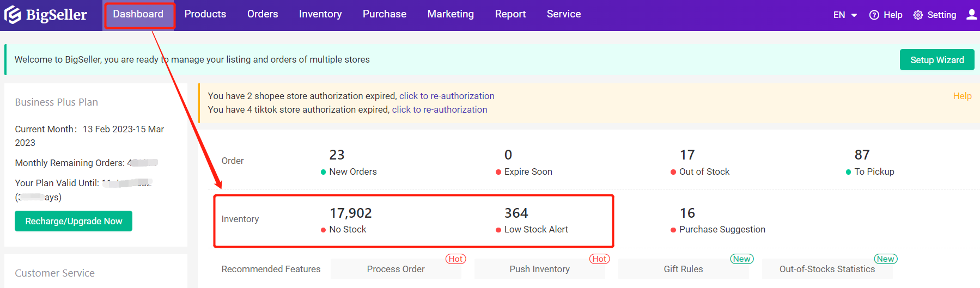Image resolution: width=980 pixels, height=288 pixels.
Task: Open the Products menu
Action: coord(205,14)
